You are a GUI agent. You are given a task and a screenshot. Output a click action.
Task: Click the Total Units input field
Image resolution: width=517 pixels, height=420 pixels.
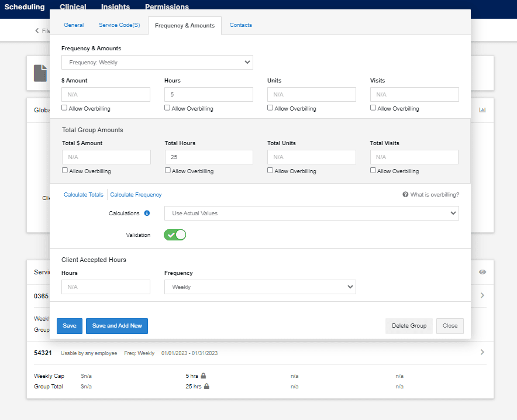[x=312, y=157]
